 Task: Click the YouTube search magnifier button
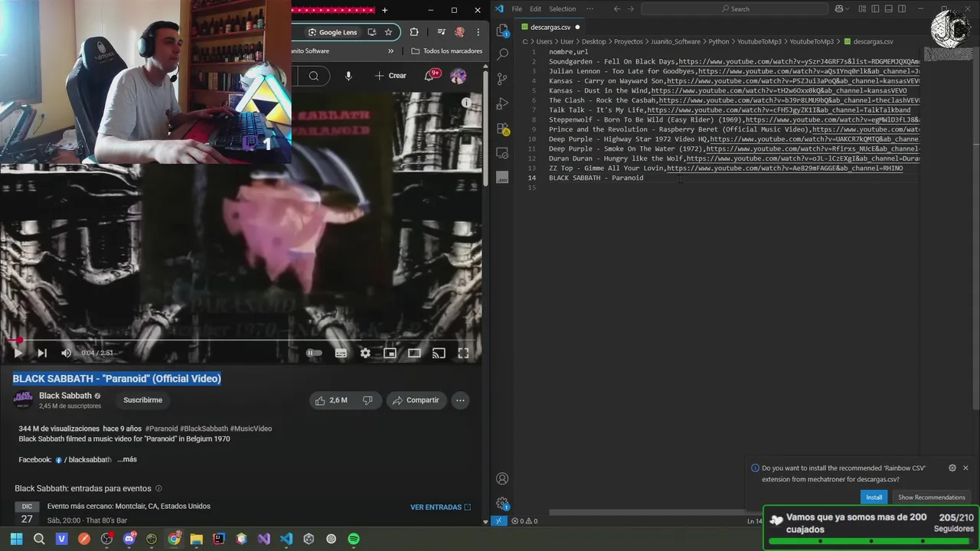tap(314, 76)
